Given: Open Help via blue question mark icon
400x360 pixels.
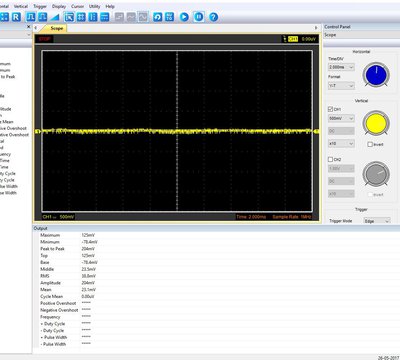Looking at the screenshot, I should [214, 17].
